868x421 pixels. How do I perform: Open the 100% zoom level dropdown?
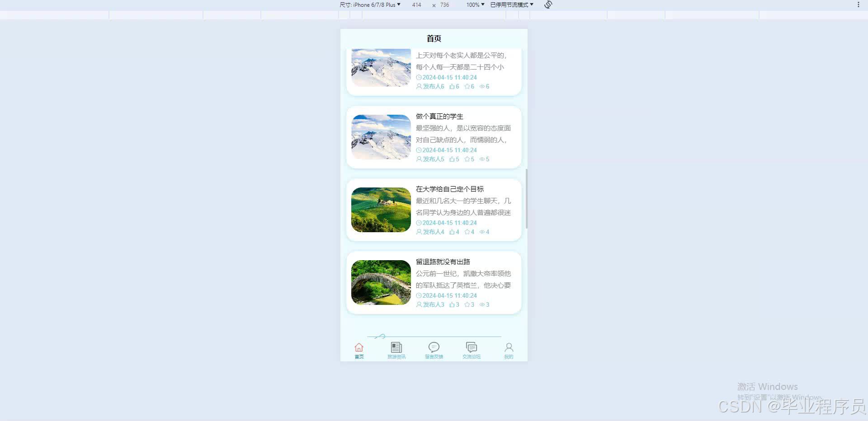(475, 5)
